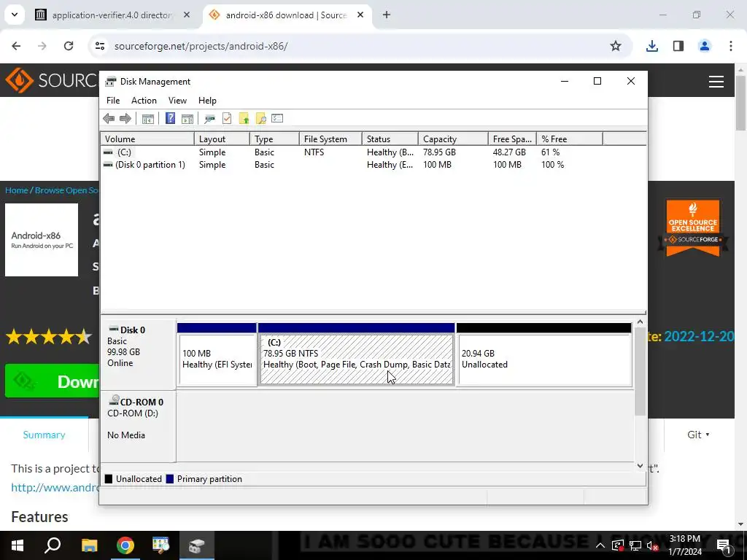Click the graphical view vertical scrollbar thumb
The height and width of the screenshot is (560, 747).
(640, 371)
